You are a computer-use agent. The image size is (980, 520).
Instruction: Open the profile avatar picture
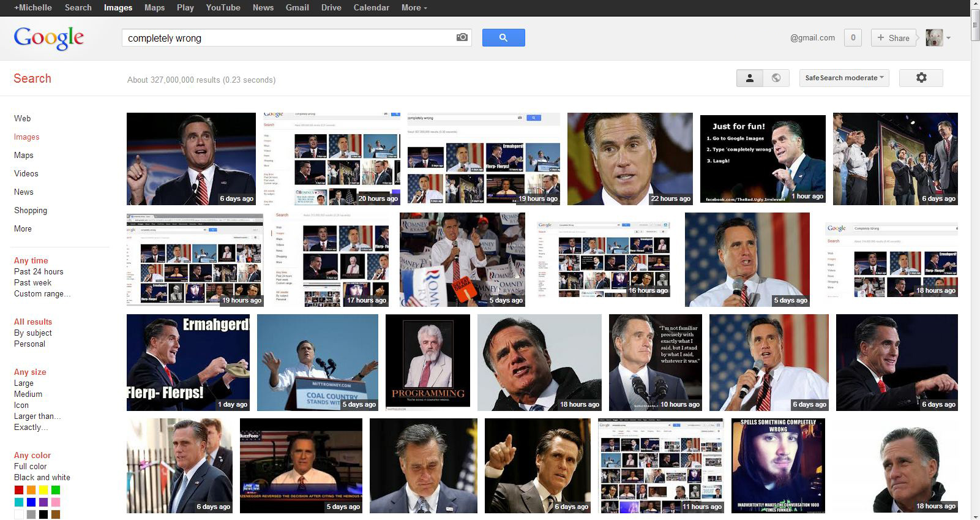(x=933, y=38)
